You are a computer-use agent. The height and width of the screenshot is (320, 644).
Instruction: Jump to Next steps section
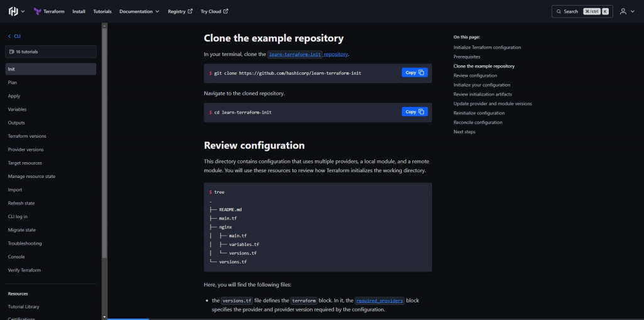point(465,132)
